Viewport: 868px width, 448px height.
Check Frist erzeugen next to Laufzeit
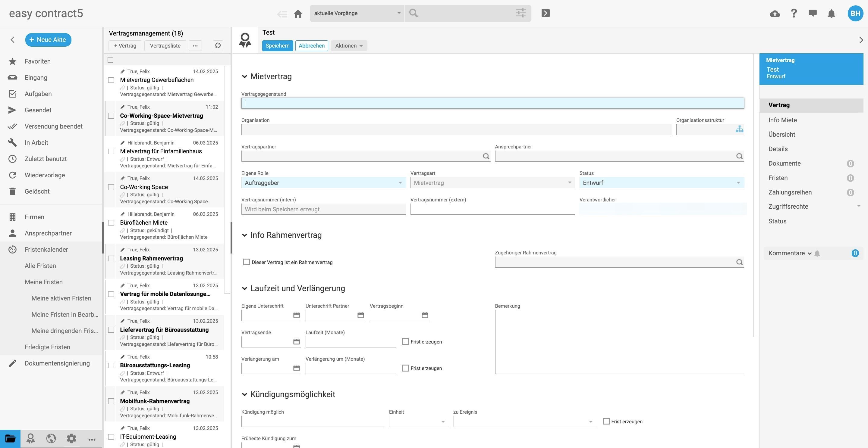(405, 341)
